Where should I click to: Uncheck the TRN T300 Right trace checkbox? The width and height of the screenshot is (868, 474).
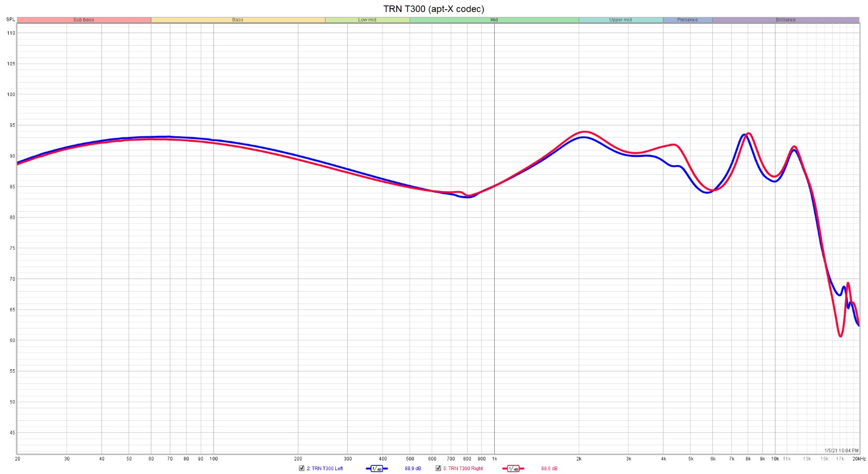(438, 468)
